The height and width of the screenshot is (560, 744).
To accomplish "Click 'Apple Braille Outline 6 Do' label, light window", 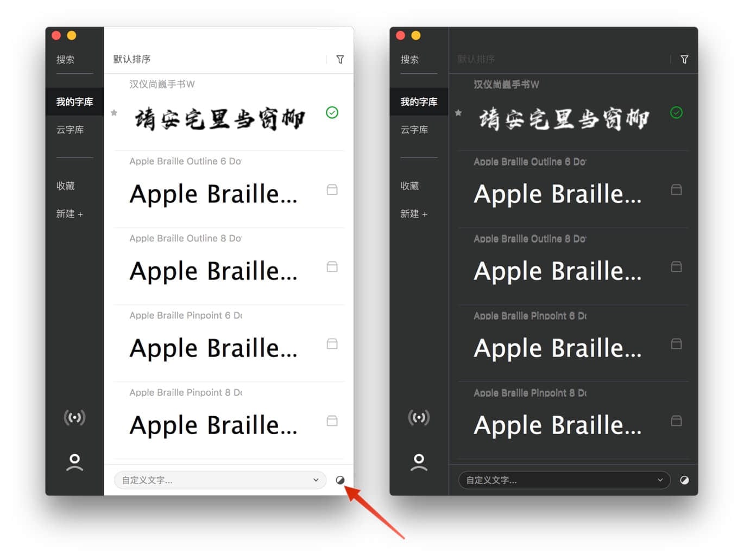I will click(186, 161).
